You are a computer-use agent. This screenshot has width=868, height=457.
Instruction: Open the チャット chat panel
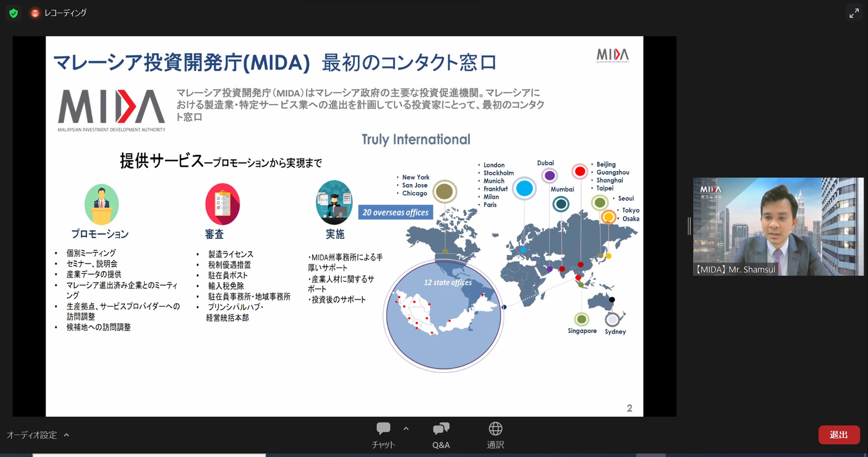383,435
